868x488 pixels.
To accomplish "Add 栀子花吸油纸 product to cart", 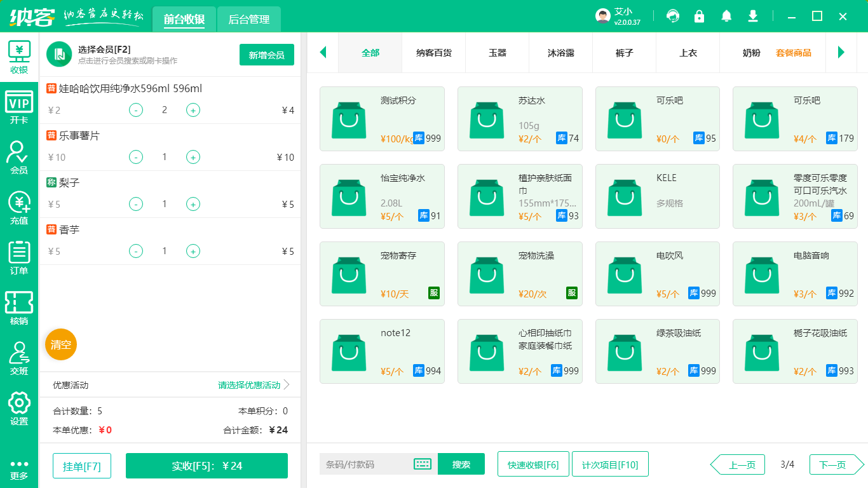I will 796,351.
